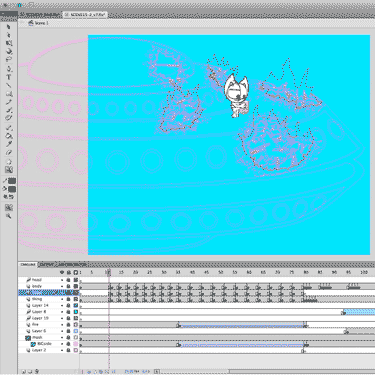Click the Scene 1 breadcrumb above the stage
Screen dimensions: 375x375
[39, 23]
